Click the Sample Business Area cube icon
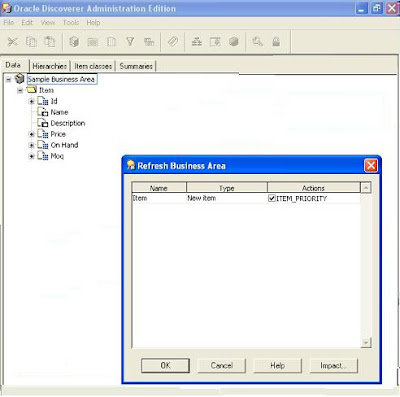 tap(20, 79)
